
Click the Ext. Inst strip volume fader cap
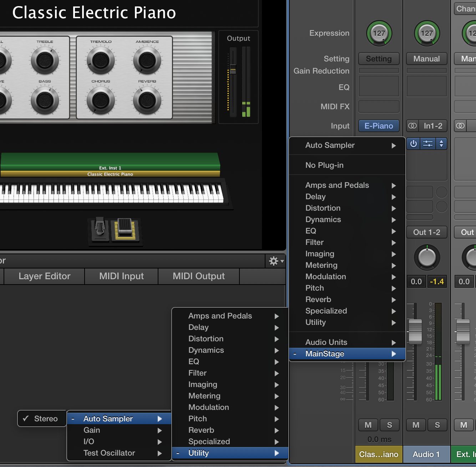point(463,332)
